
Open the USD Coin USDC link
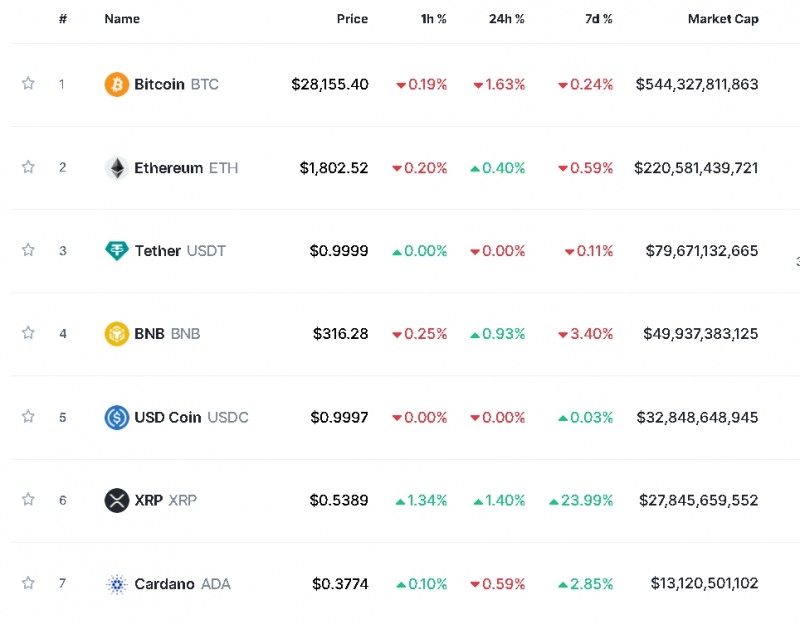[191, 417]
